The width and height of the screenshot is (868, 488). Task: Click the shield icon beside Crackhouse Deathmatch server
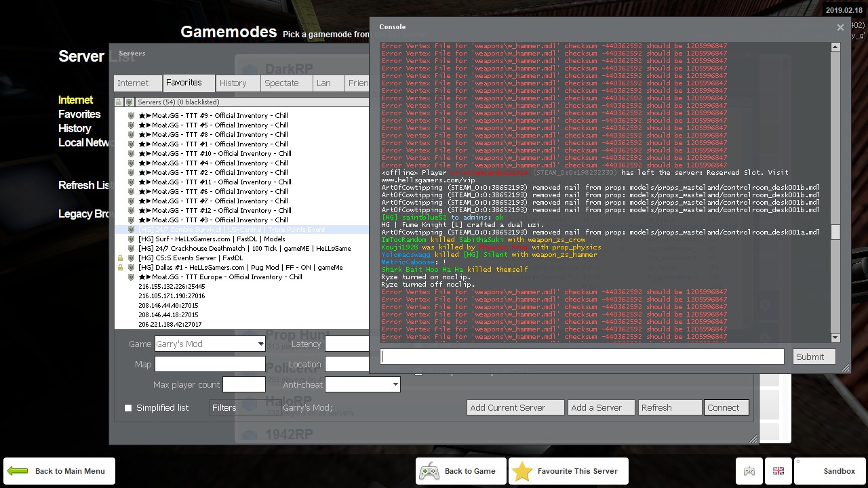click(131, 248)
